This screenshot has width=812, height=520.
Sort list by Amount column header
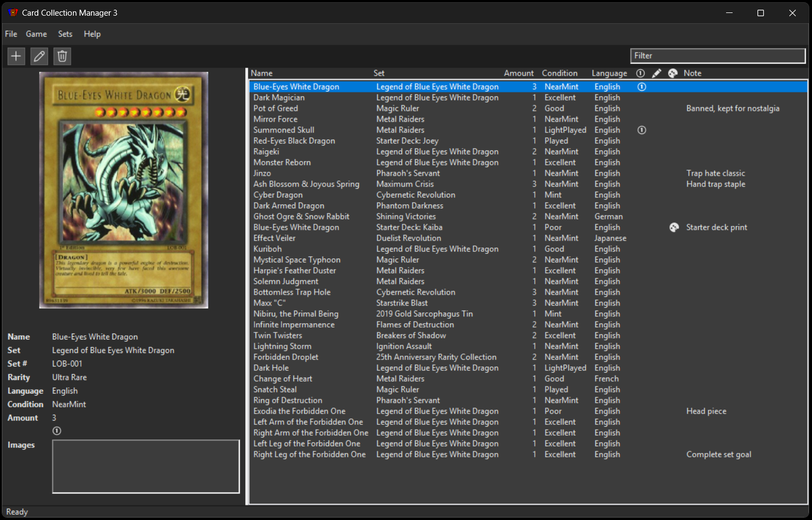click(x=519, y=73)
